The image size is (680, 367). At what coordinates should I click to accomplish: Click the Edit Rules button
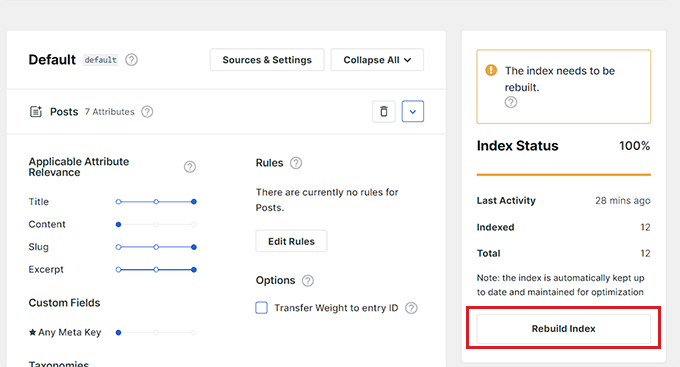(291, 241)
